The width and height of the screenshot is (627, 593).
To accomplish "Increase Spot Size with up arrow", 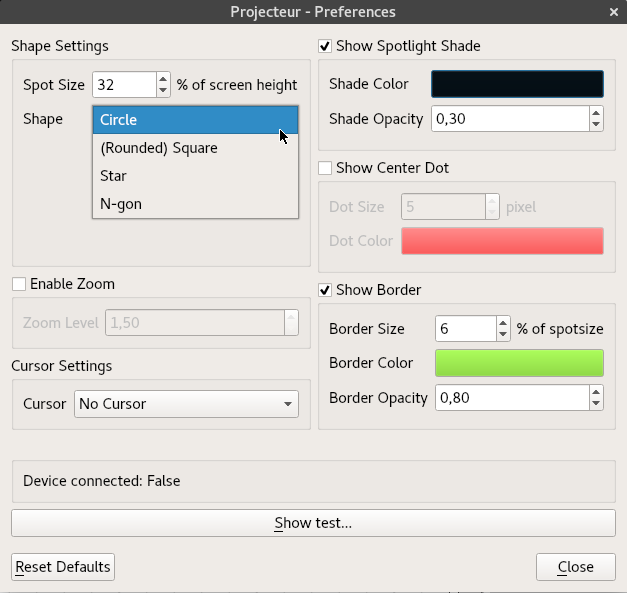I will point(163,78).
